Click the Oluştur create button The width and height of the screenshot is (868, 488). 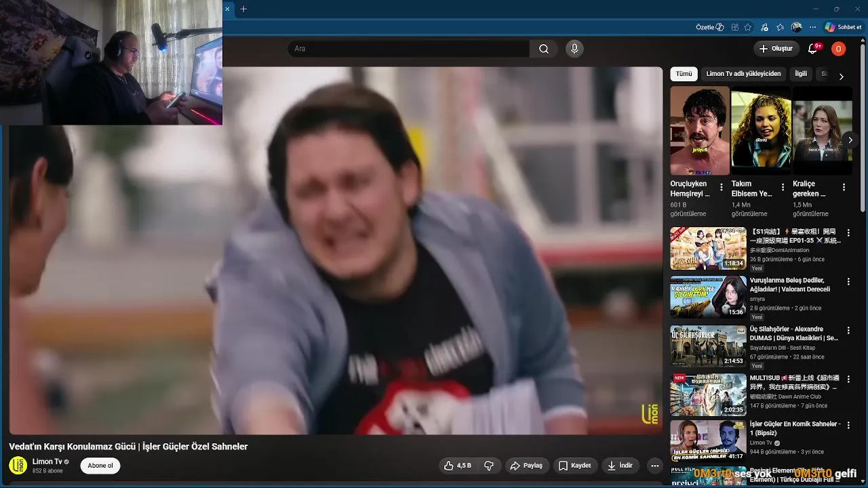tap(776, 49)
